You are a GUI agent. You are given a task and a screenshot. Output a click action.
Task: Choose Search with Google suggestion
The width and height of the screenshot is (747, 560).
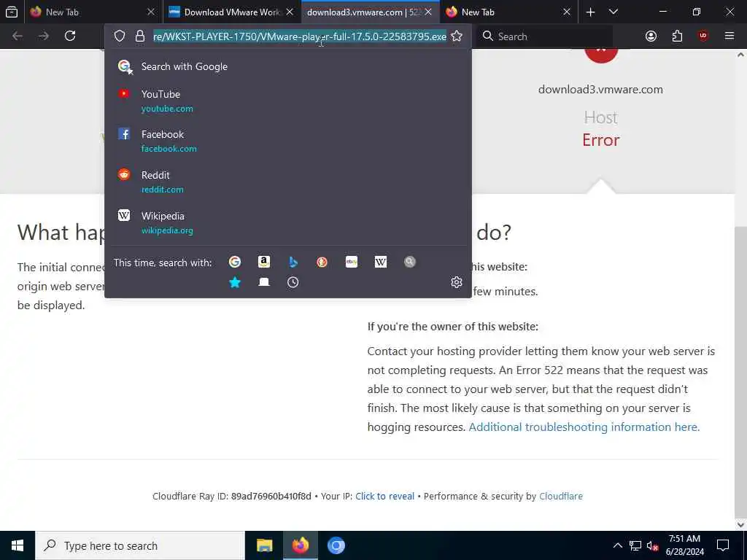coord(287,66)
